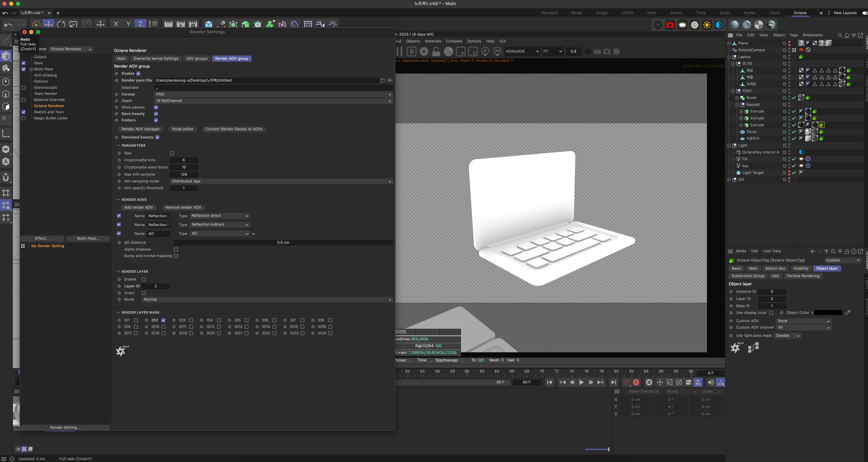868x462 pixels.
Task: Open Materials menu in Live Viewer
Action: (x=433, y=41)
